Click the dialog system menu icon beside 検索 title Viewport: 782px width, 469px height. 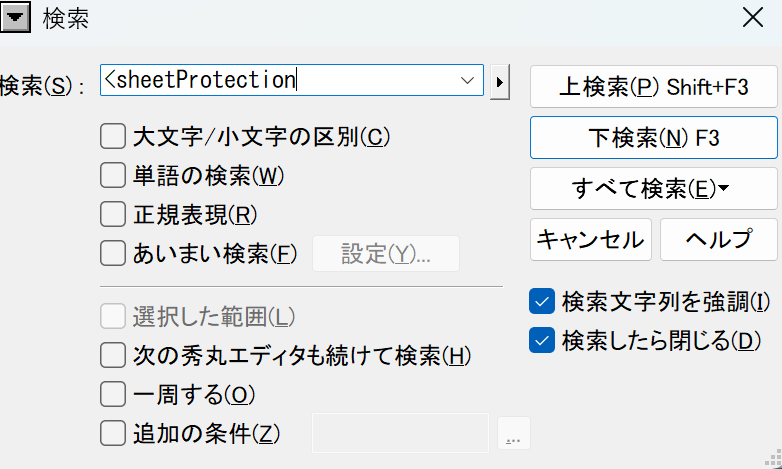pyautogui.click(x=18, y=17)
